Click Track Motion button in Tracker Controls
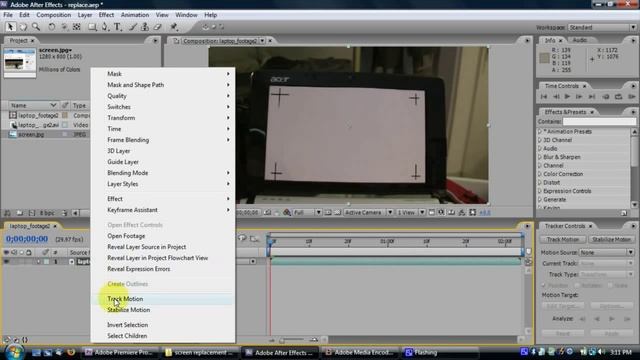The height and width of the screenshot is (360, 640). tap(563, 240)
